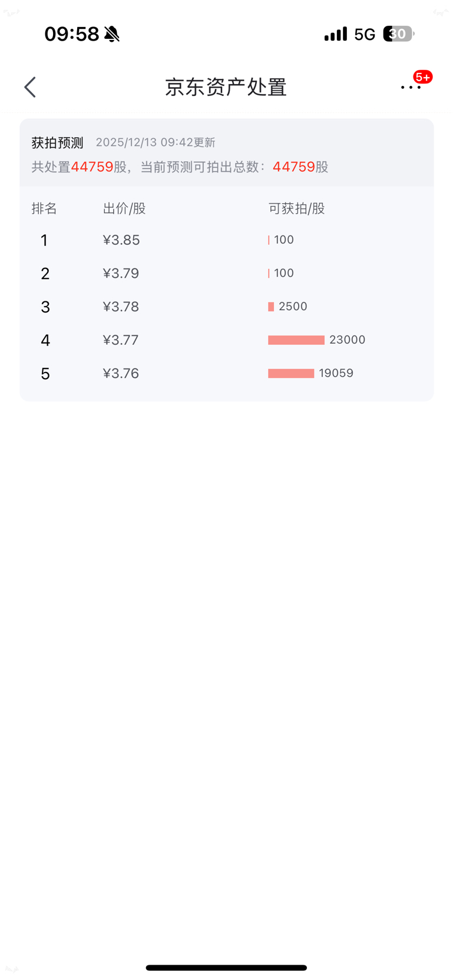This screenshot has height=980, width=453.
Task: Tap the 出价/股 column header
Action: pos(124,208)
